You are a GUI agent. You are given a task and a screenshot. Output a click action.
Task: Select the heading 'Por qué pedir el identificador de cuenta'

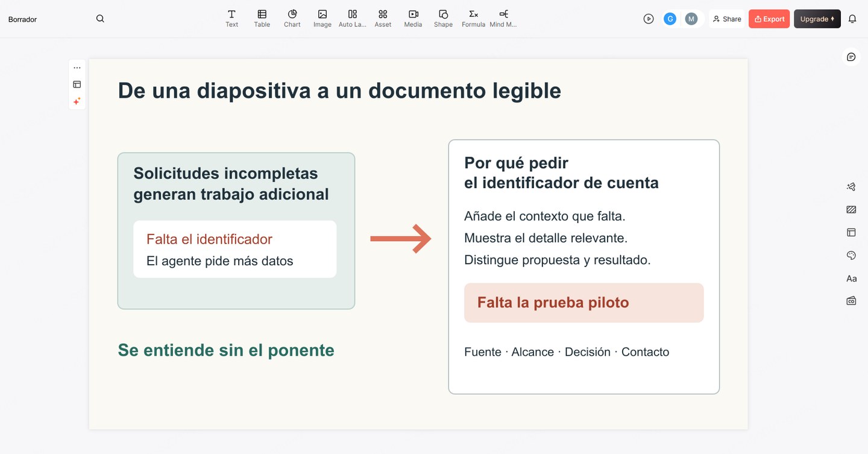coord(561,172)
